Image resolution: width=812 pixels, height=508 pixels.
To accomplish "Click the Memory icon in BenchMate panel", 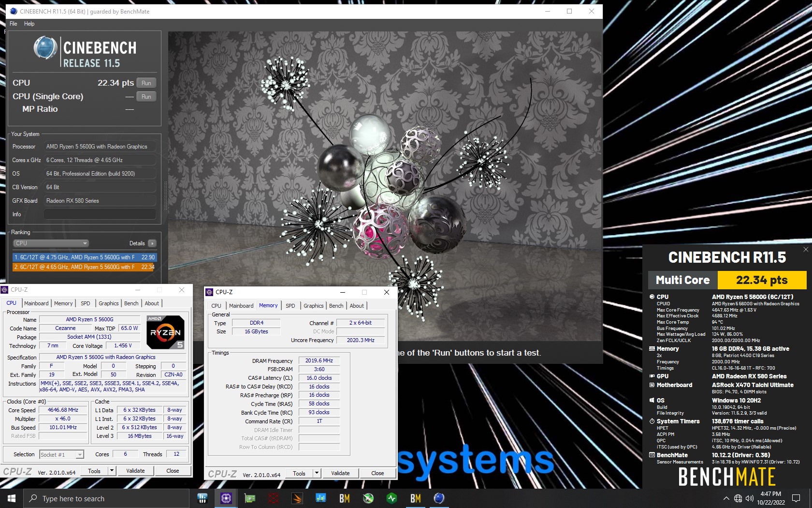I will pos(652,348).
